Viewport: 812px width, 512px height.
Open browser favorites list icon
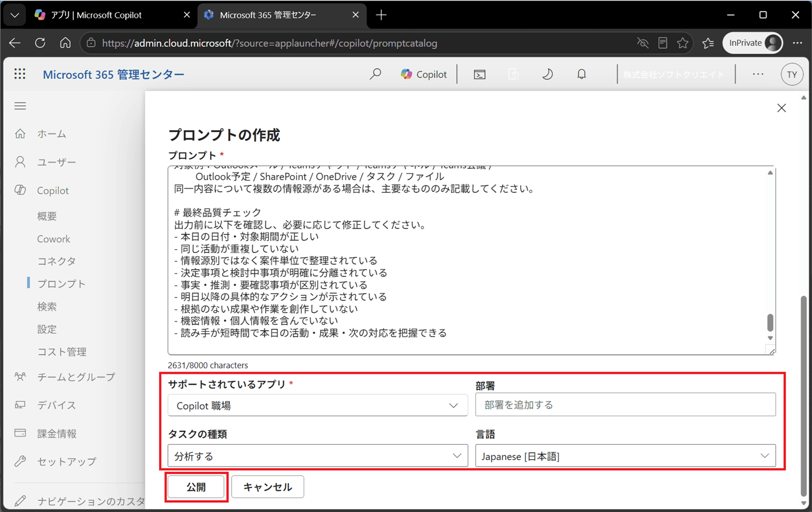[708, 43]
